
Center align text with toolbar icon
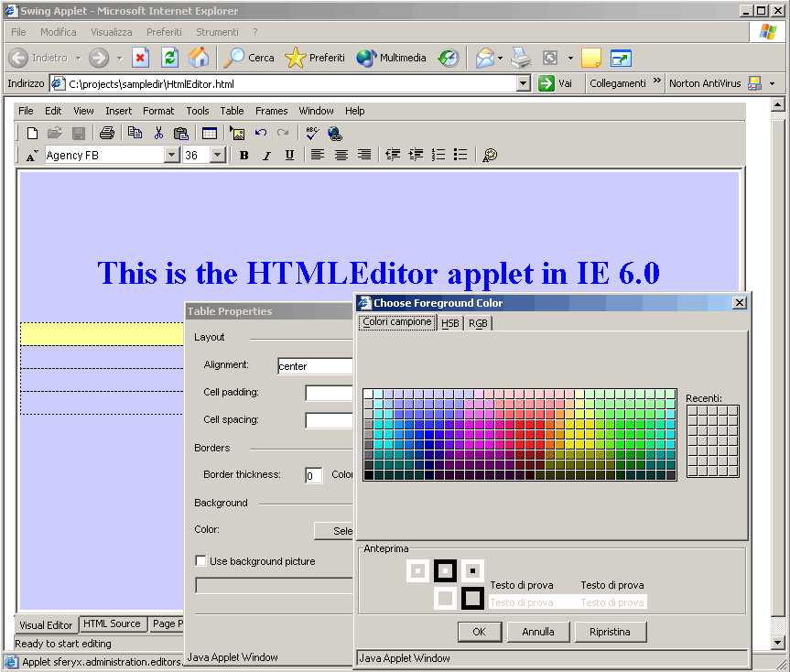pos(341,156)
